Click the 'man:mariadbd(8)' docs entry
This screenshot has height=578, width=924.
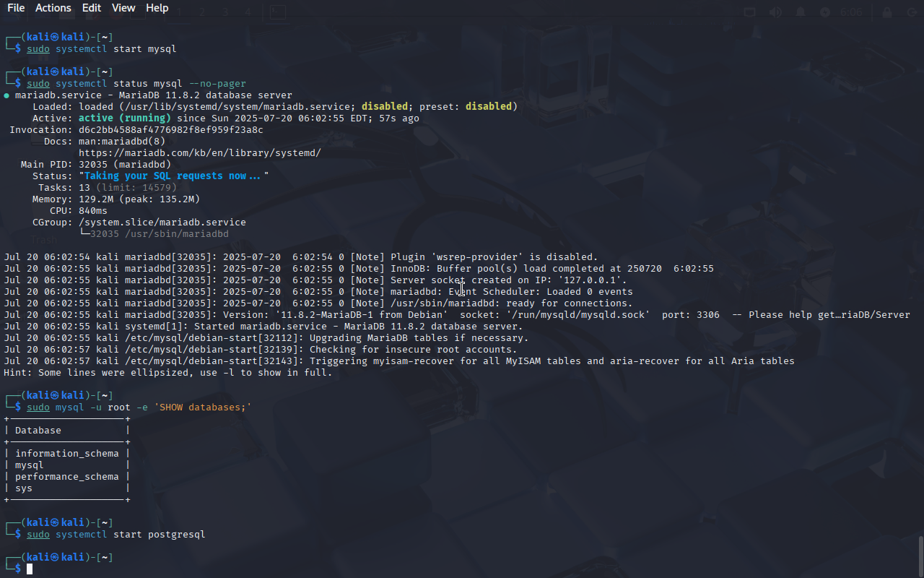point(122,142)
